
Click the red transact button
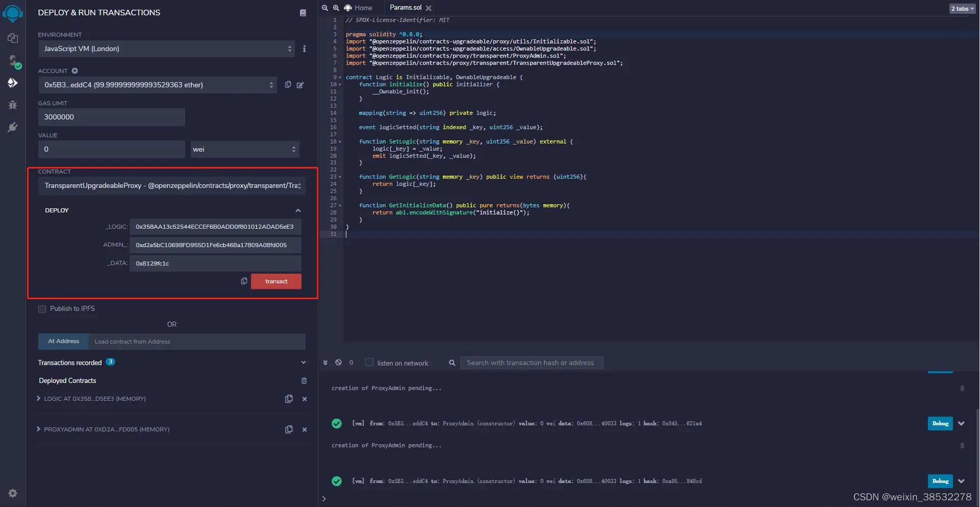coord(276,281)
